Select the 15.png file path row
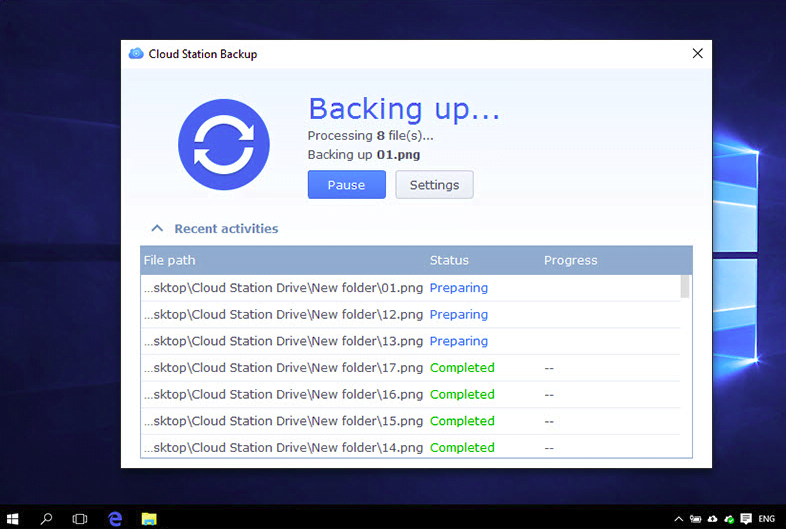 410,421
